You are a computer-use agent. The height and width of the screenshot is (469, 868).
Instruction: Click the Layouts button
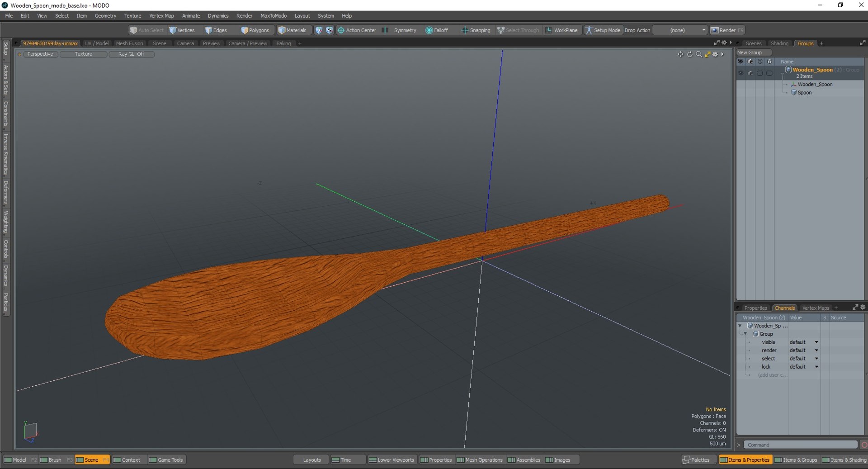(x=311, y=460)
